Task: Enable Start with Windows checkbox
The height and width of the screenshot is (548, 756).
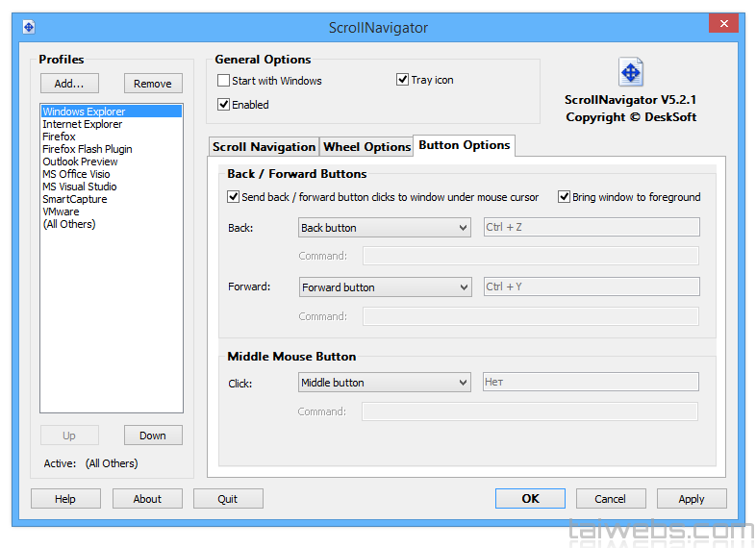Action: (224, 81)
